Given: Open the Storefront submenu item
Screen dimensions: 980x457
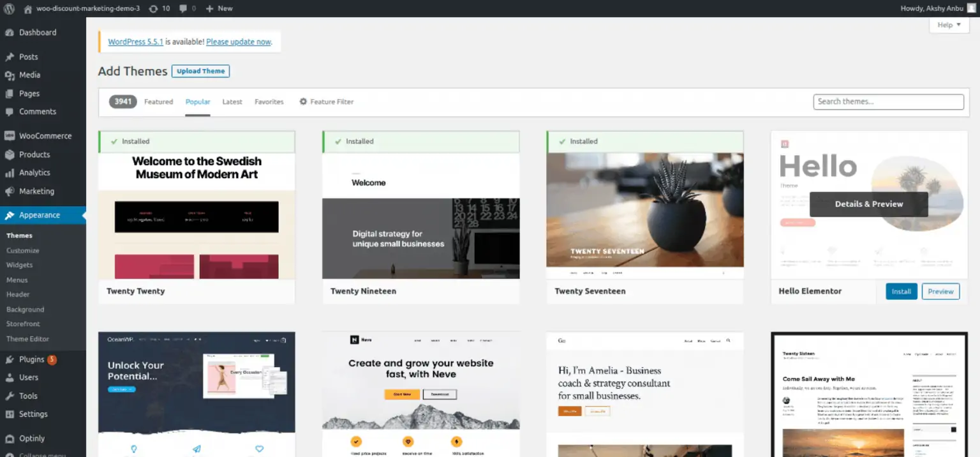Looking at the screenshot, I should pyautogui.click(x=23, y=324).
